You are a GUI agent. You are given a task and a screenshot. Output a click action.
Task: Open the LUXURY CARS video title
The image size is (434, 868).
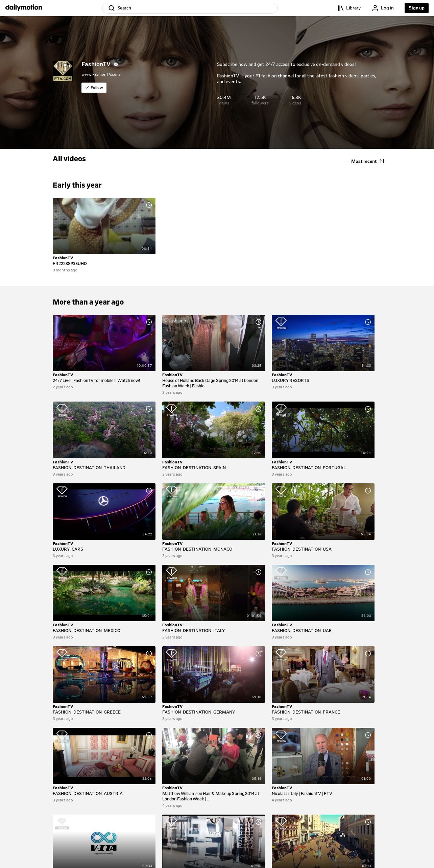click(68, 549)
